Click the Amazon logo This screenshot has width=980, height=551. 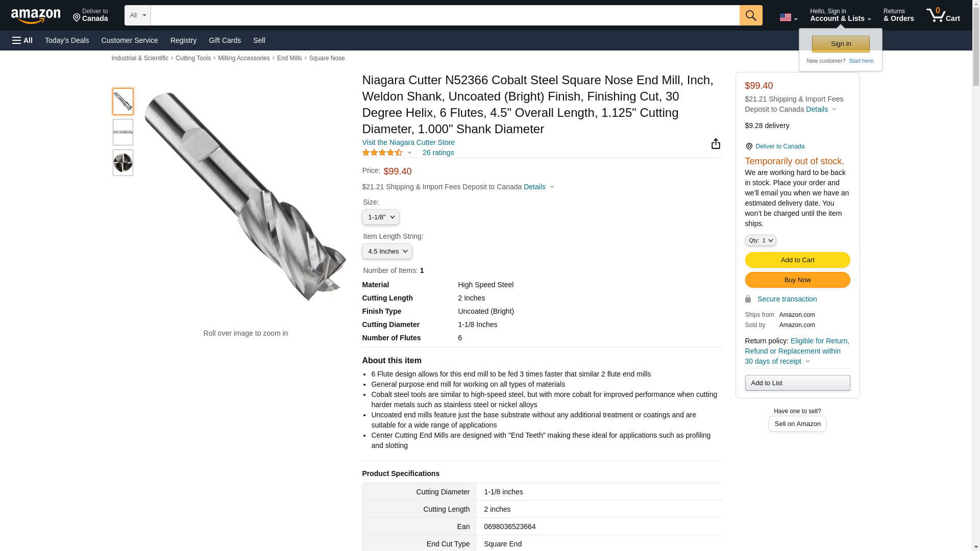pos(36,16)
